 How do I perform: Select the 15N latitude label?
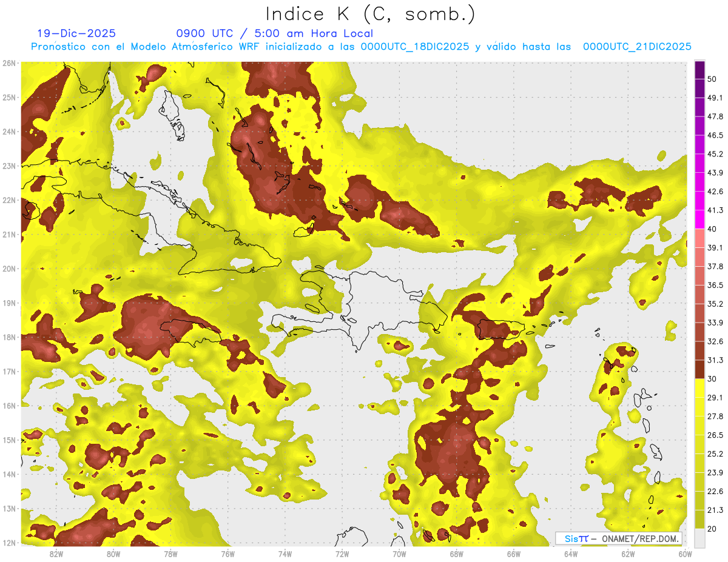pyautogui.click(x=9, y=440)
